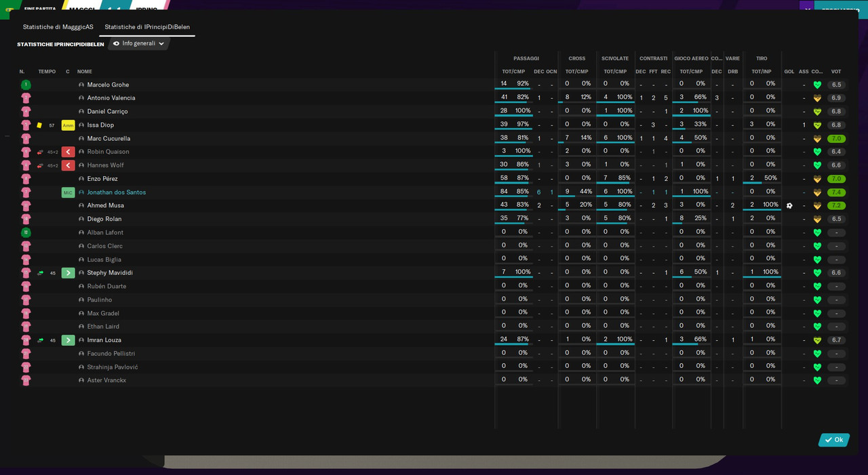Click the eye icon in the Info generali selector
868x475 pixels.
(116, 43)
